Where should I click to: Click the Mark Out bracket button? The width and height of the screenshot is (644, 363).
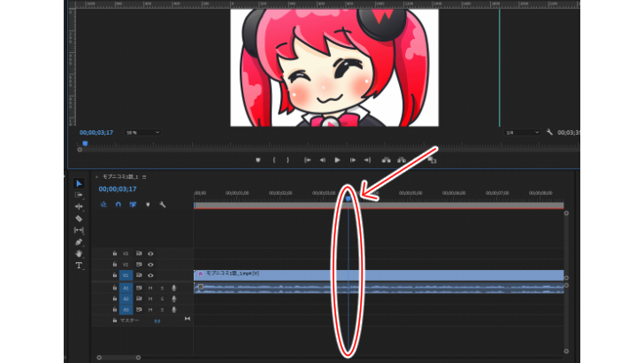(287, 160)
